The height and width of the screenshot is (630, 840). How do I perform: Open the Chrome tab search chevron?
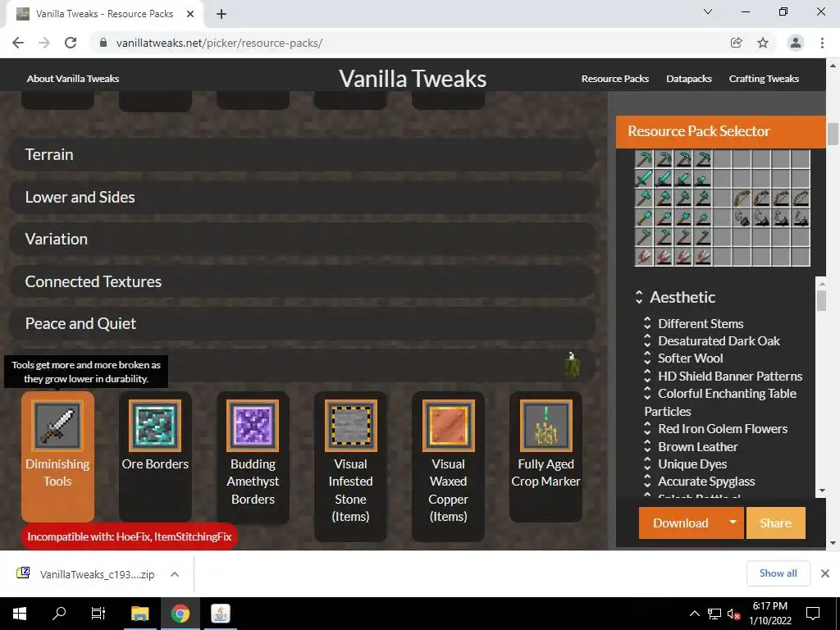(x=708, y=11)
